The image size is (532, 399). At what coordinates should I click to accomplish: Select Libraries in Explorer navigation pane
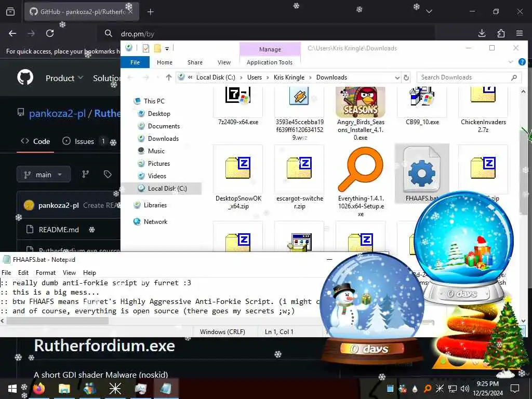155,205
